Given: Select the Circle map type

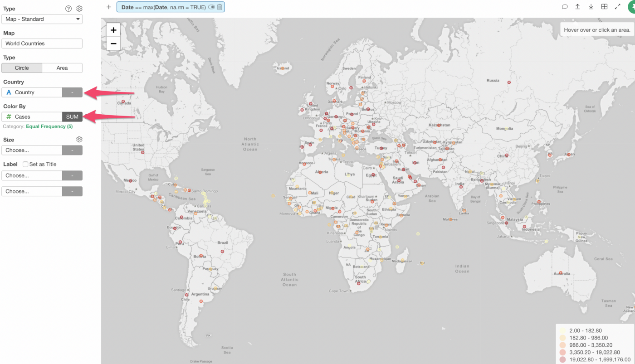Looking at the screenshot, I should [22, 68].
